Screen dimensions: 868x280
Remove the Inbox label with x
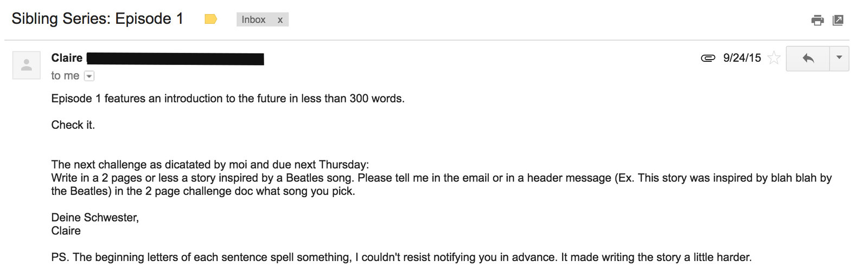click(x=280, y=20)
